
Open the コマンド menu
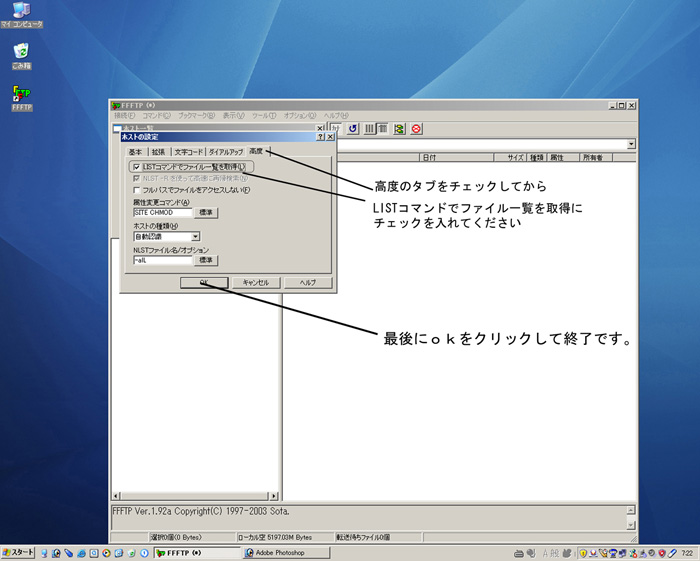(156, 116)
